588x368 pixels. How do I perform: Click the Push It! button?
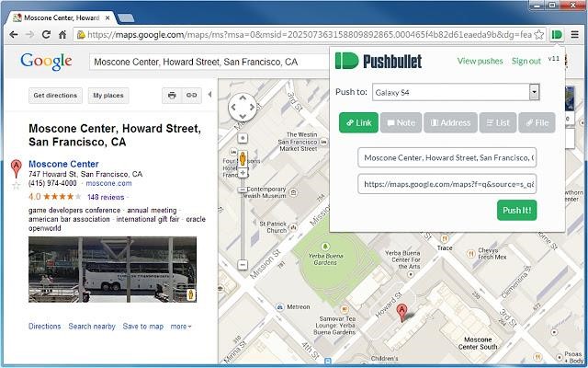click(516, 211)
